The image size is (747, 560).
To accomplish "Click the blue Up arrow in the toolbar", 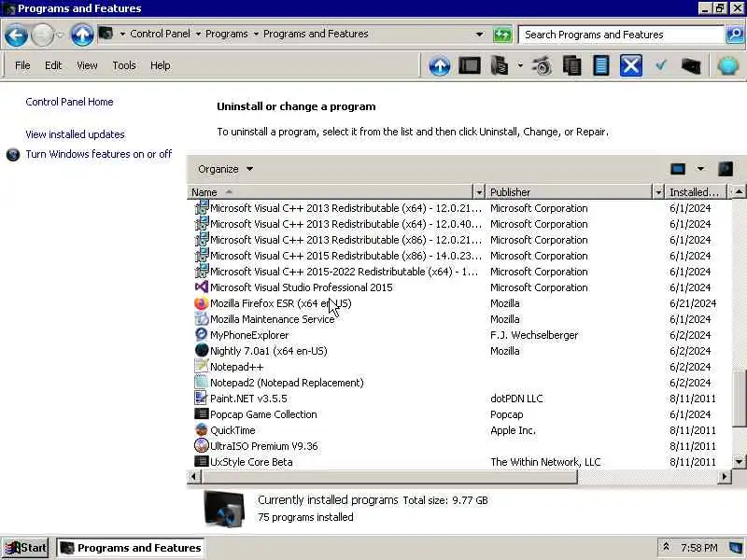I will 439,65.
